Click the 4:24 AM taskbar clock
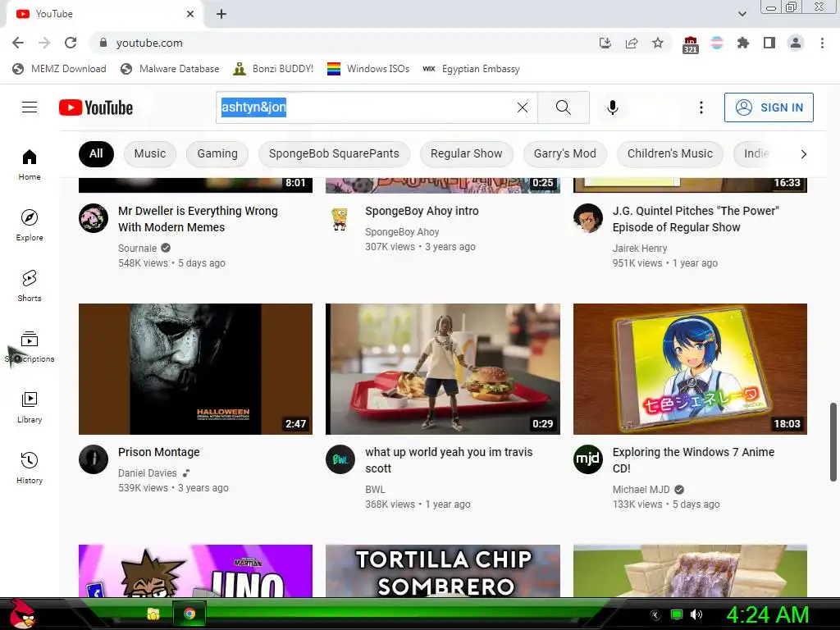This screenshot has width=840, height=630. (x=767, y=614)
